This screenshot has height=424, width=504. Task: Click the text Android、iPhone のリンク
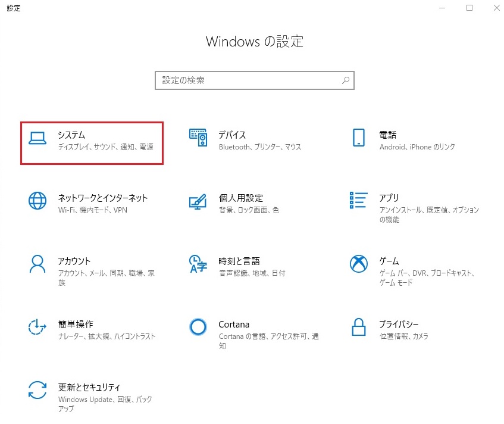coord(417,146)
